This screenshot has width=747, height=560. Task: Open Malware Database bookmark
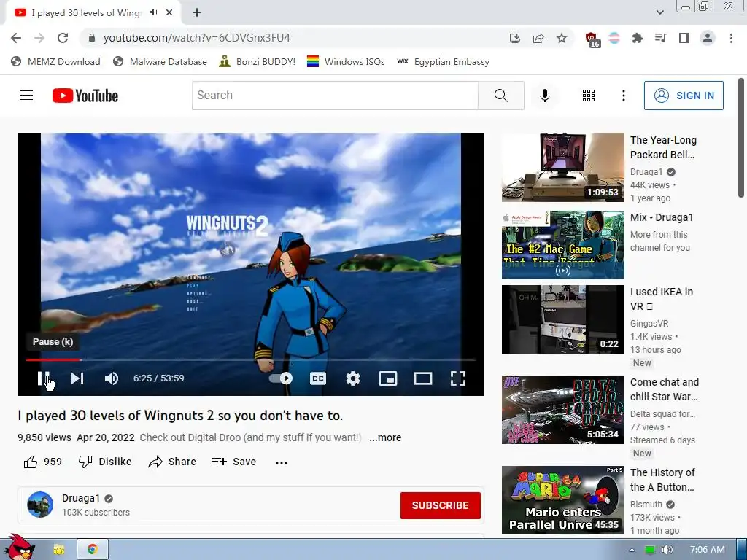pyautogui.click(x=160, y=62)
